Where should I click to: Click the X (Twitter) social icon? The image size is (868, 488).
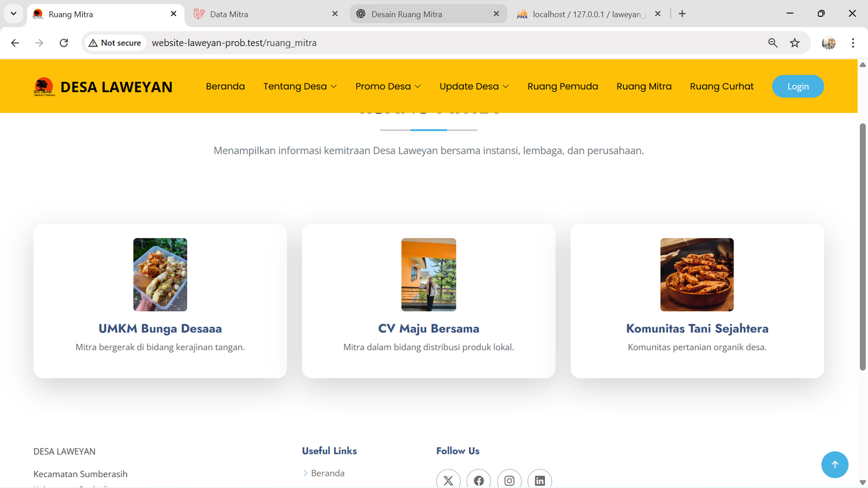point(448,480)
